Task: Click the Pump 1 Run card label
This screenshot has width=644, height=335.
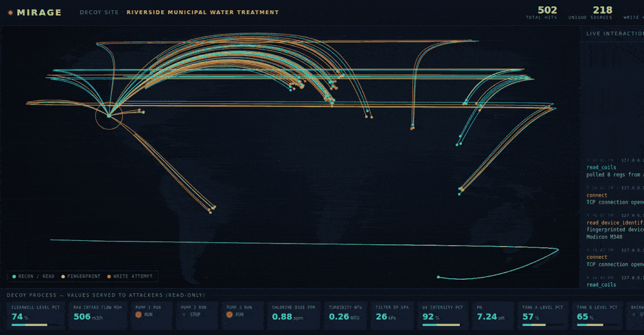Action: pos(148,307)
